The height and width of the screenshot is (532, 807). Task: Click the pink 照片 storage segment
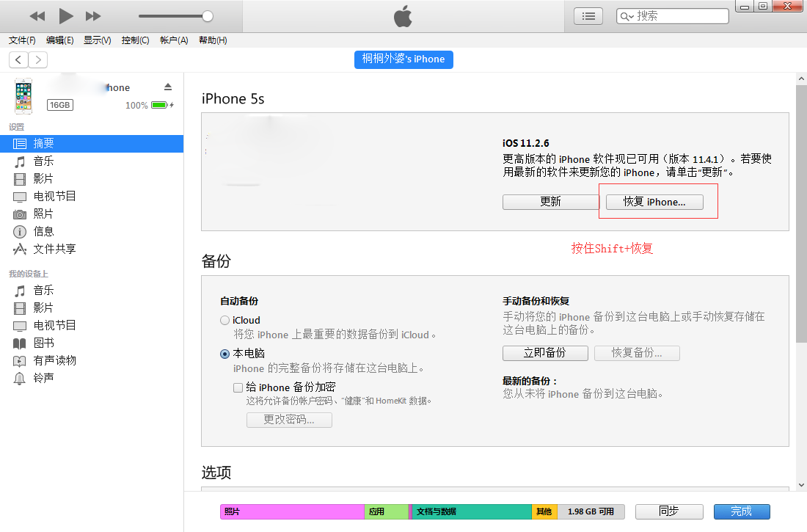click(x=292, y=512)
